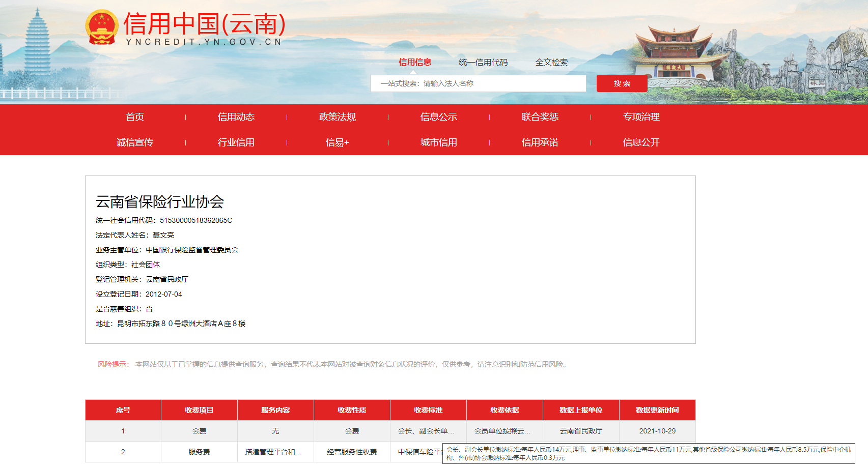
Task: Open the 信用动态 menu item
Action: 236,117
